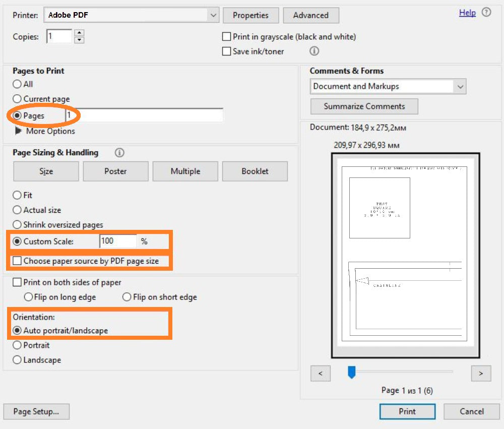Choose the Actual size option

[17, 210]
